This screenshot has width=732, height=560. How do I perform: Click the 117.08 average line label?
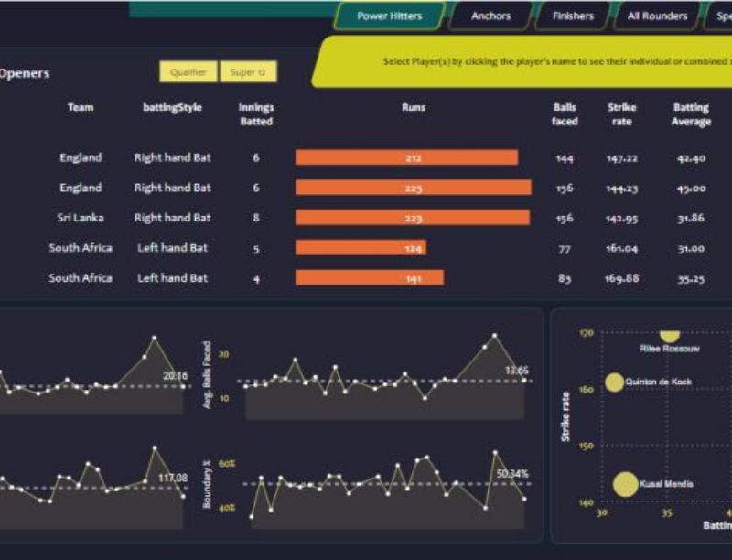(x=173, y=478)
